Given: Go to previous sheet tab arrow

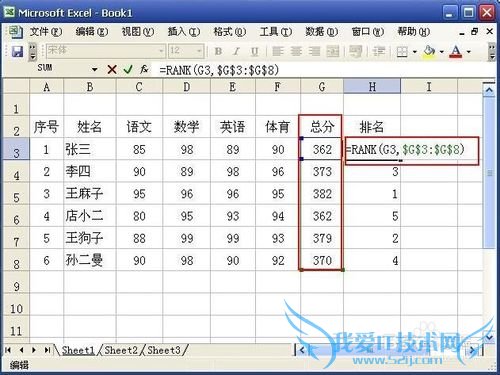Looking at the screenshot, I should pos(21,350).
